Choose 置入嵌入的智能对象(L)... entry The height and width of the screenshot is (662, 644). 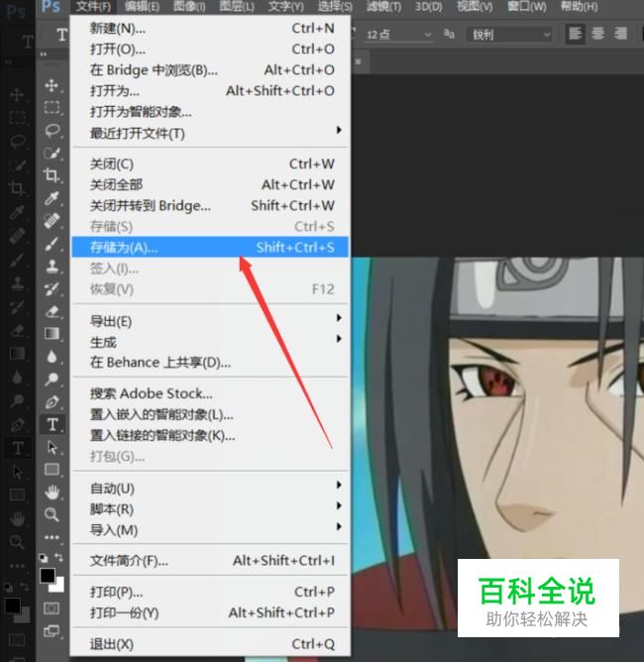(210, 414)
